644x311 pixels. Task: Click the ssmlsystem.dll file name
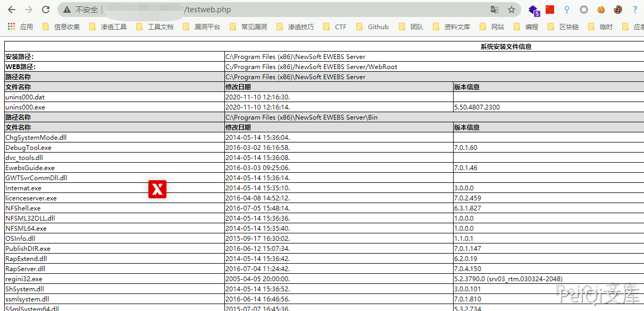[x=27, y=299]
